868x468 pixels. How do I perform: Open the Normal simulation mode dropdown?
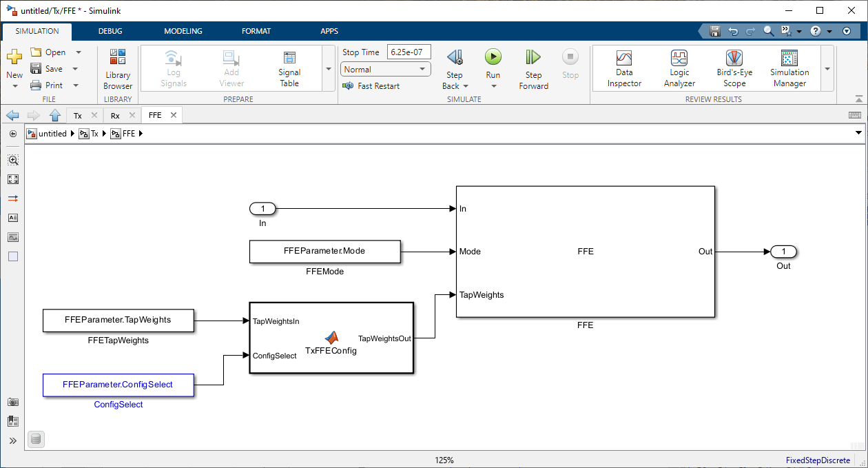point(386,69)
